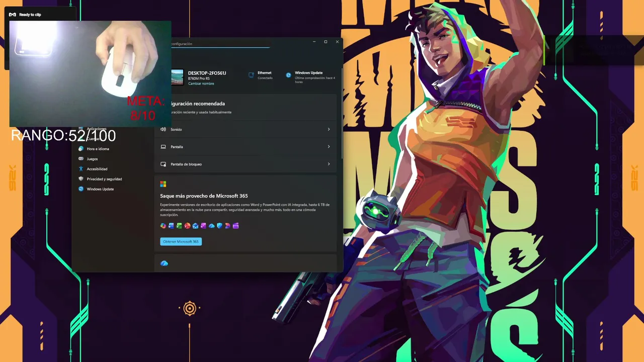The image size is (644, 362).
Task: Click the B760M Pro RS model text
Action: point(199,78)
